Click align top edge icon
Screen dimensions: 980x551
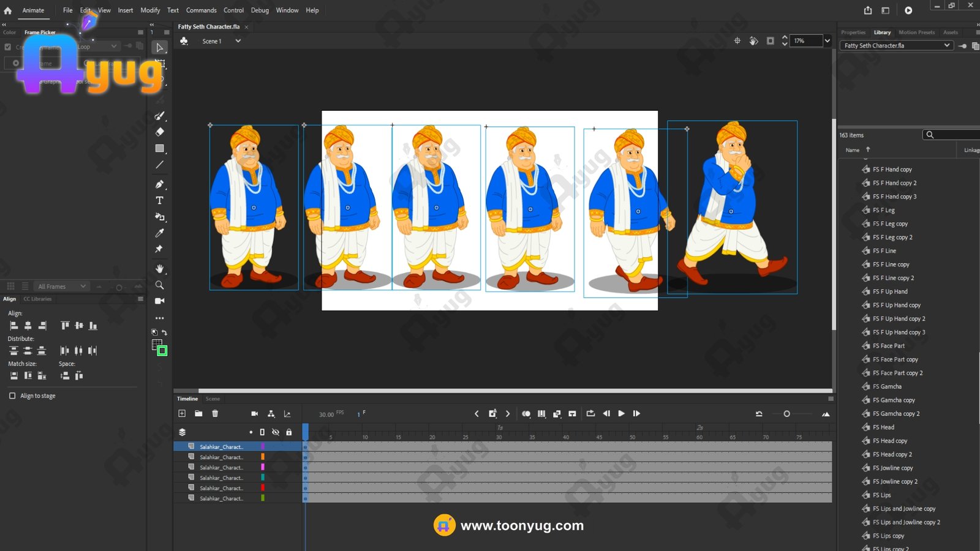(65, 326)
